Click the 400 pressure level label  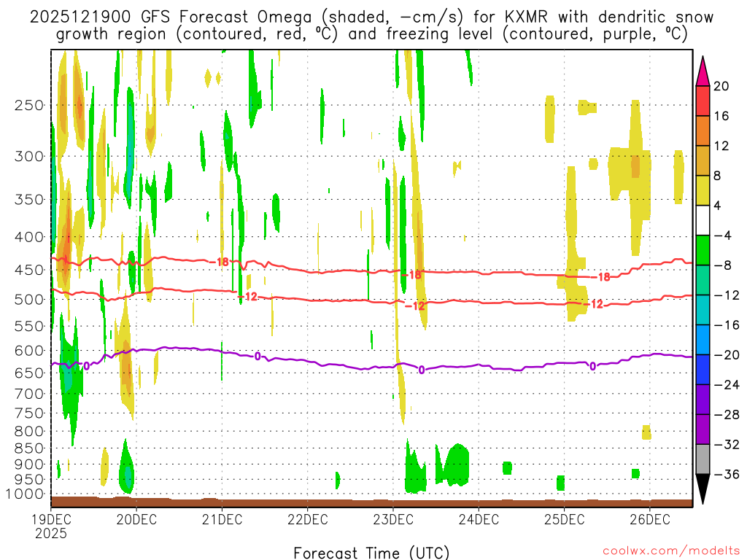(x=29, y=237)
